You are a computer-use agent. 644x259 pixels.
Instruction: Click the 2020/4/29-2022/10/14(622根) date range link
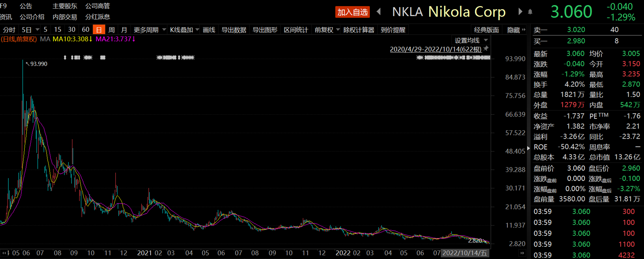pos(436,49)
